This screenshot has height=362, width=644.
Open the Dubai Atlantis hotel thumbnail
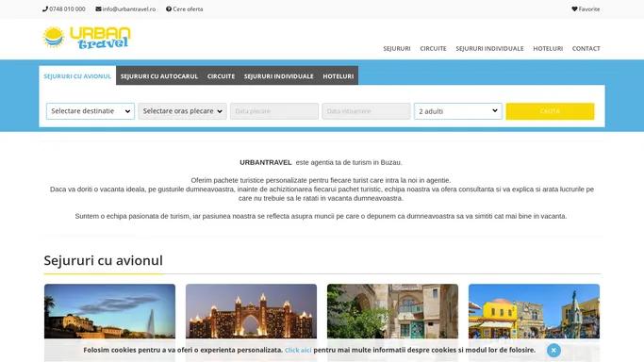point(251,312)
